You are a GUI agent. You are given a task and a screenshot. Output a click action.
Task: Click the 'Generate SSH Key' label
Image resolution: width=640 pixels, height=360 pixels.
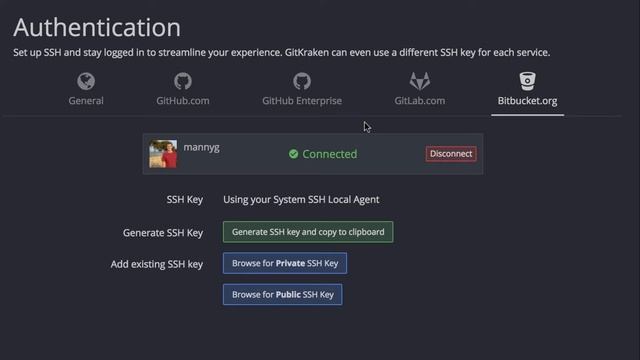pos(163,233)
